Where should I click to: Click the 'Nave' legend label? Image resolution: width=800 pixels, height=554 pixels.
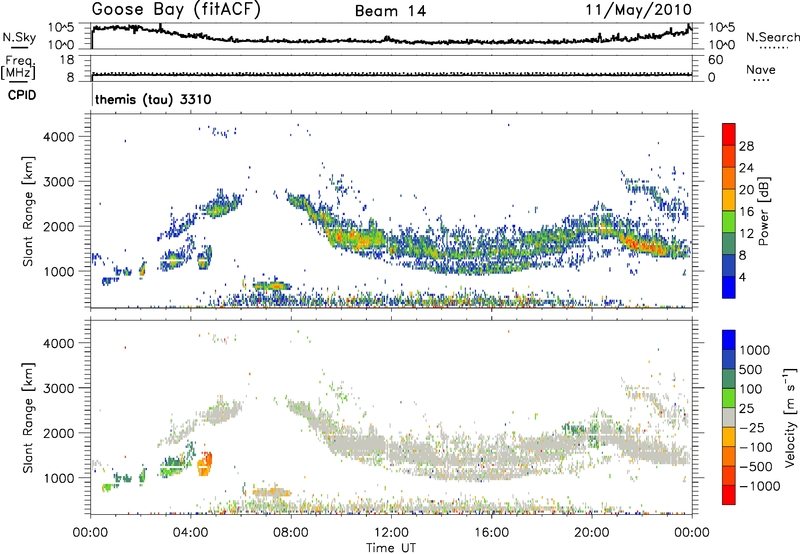tap(761, 69)
